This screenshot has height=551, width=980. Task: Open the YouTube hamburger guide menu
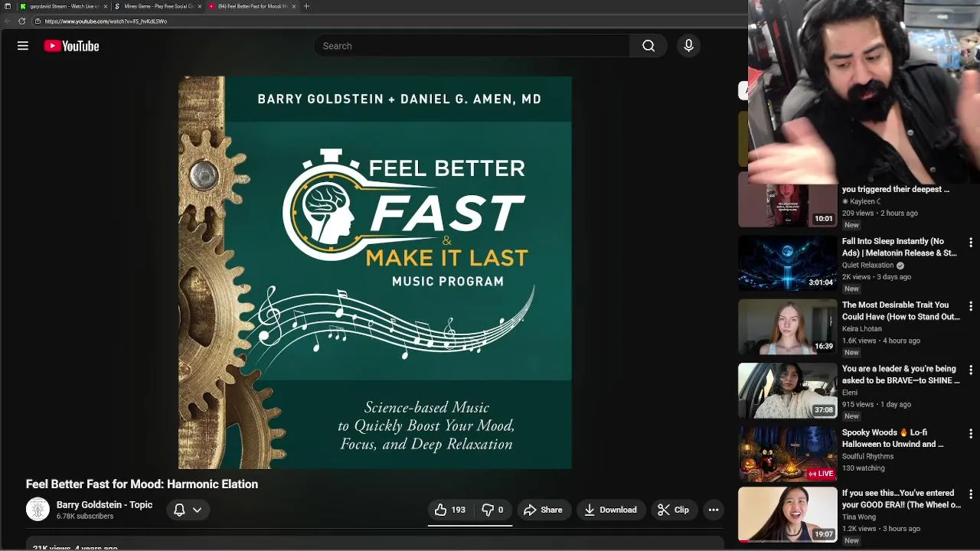pos(23,46)
